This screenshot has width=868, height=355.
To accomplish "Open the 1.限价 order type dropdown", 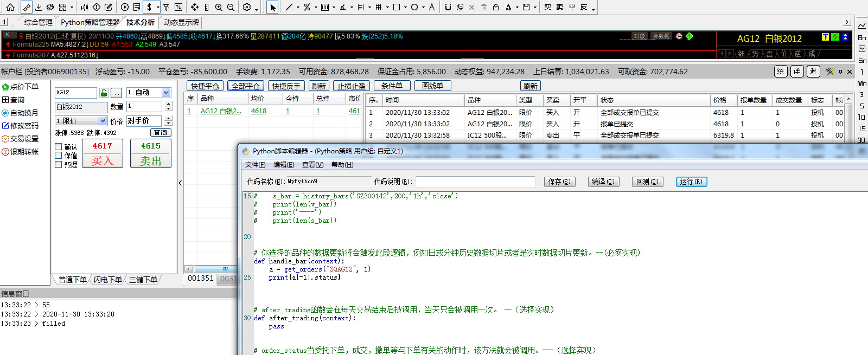I will pos(103,121).
